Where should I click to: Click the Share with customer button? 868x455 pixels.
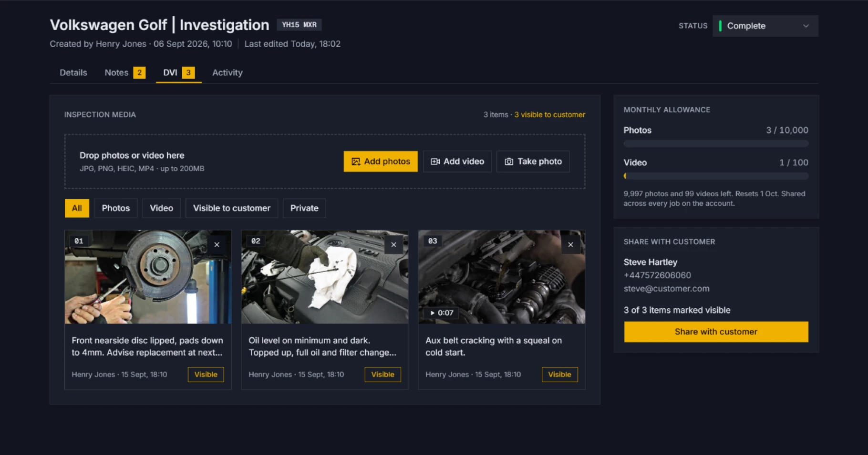pyautogui.click(x=716, y=332)
